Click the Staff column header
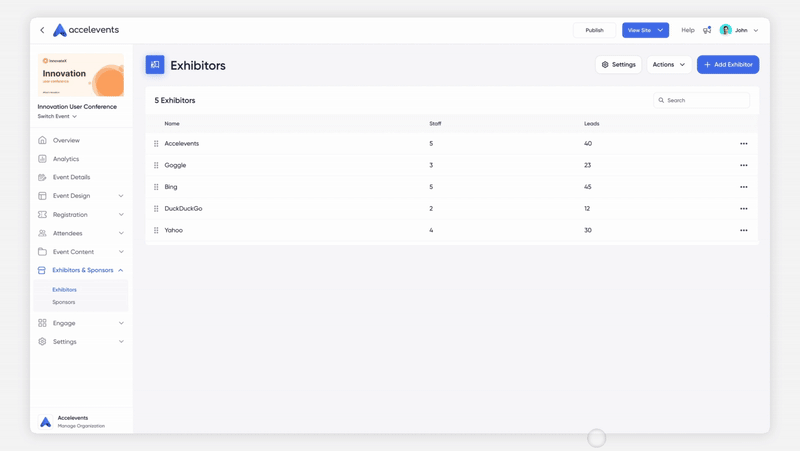This screenshot has height=451, width=800. pos(435,123)
